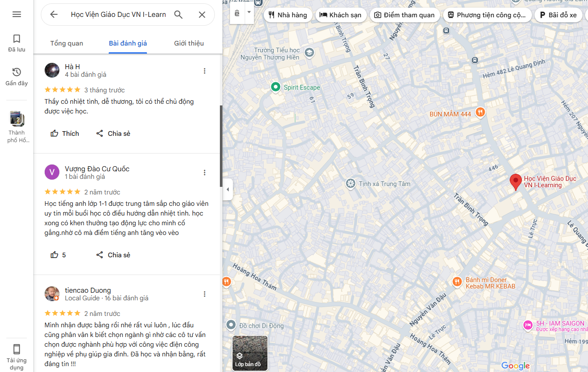
Task: Click the back arrow in search box
Action: (x=54, y=14)
